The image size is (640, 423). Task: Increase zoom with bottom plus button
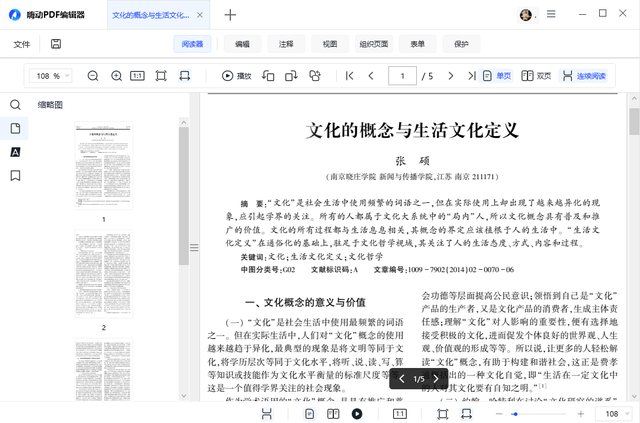(580, 414)
